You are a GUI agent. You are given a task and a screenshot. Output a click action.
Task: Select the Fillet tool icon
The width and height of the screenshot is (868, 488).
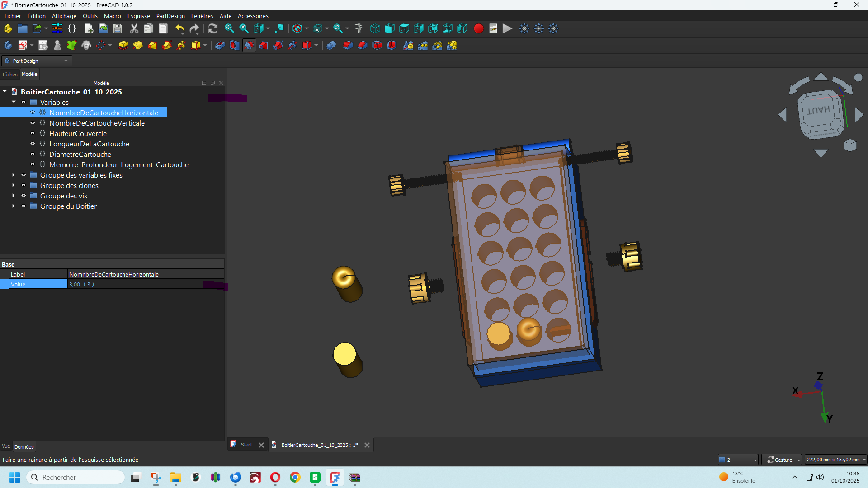pyautogui.click(x=348, y=45)
